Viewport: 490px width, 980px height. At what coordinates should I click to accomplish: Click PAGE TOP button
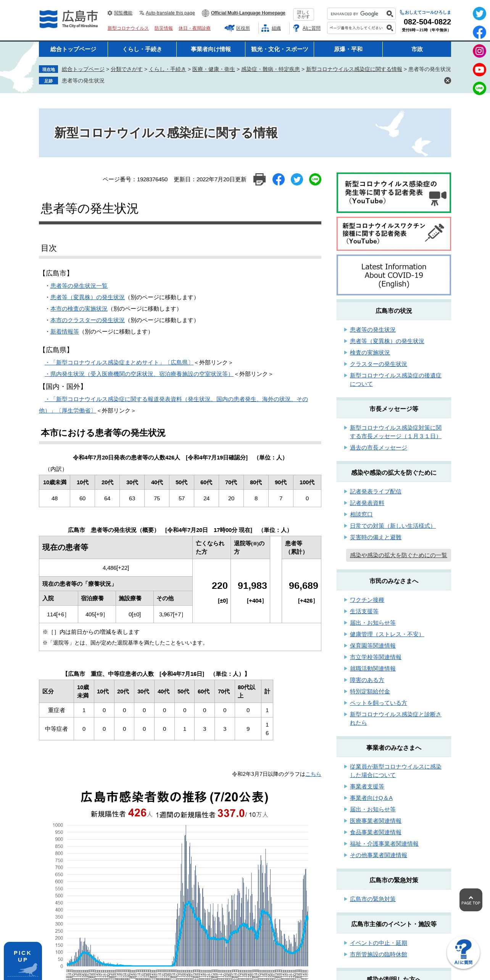pos(471,900)
